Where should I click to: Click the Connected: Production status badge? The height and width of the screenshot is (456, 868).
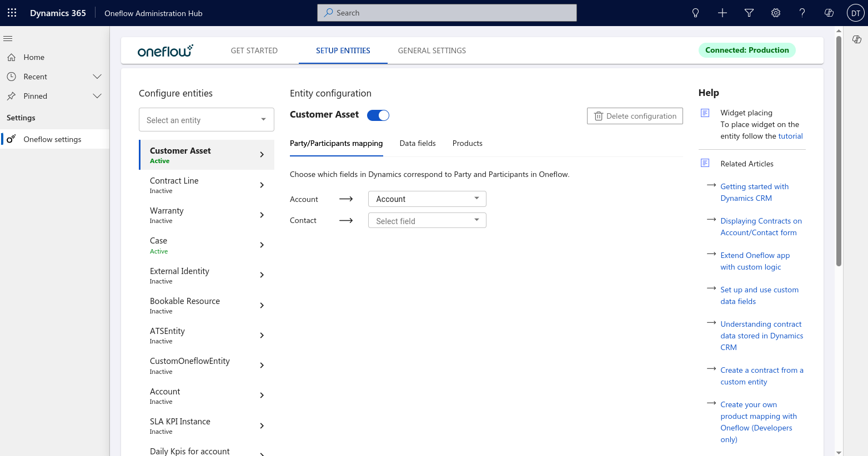pos(747,50)
